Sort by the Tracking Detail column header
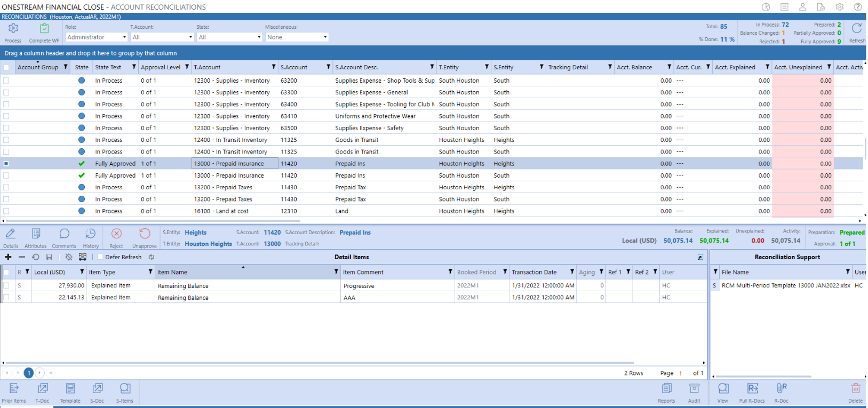Viewport: 868px width, 408px height. (568, 67)
